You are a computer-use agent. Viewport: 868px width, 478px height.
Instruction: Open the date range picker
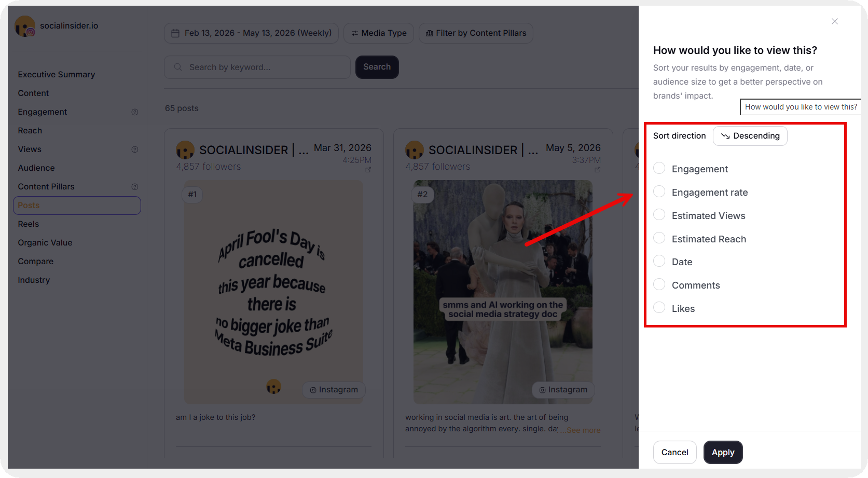click(252, 33)
